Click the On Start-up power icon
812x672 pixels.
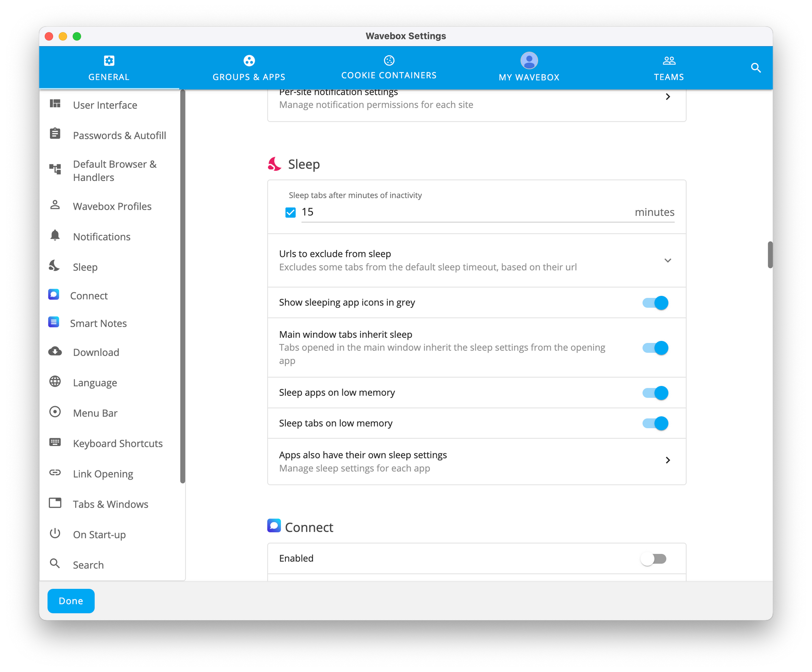click(55, 533)
